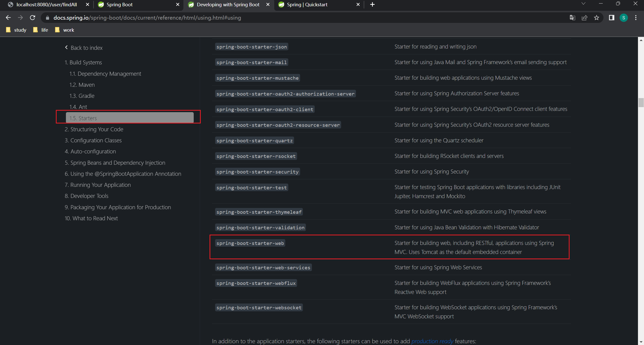Viewport: 644px width, 345px height.
Task: Click spring-boot-starter-rsocket code text
Action: (x=256, y=156)
